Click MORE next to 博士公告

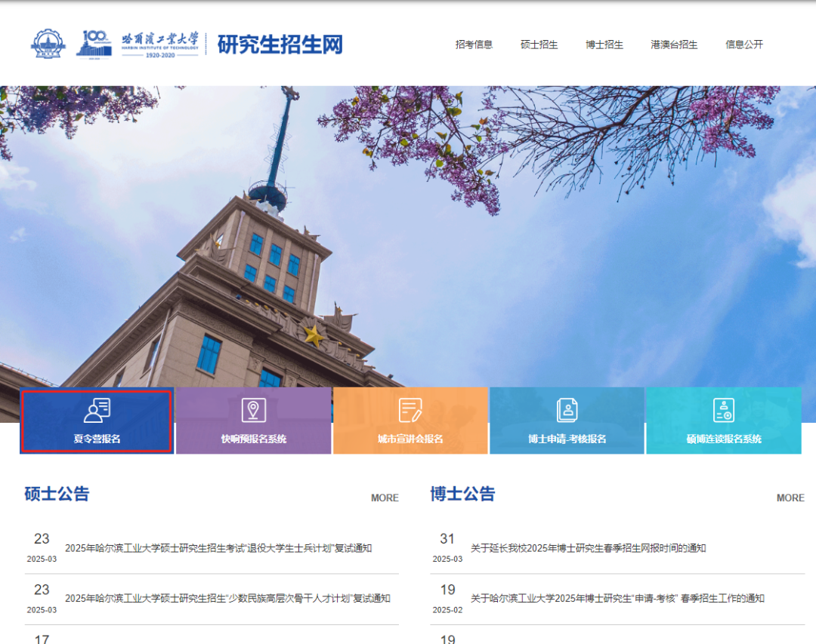click(790, 498)
